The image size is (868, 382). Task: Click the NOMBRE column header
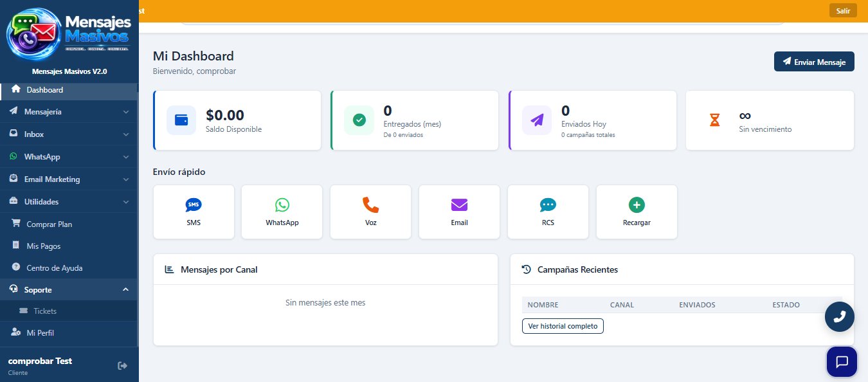pos(543,305)
